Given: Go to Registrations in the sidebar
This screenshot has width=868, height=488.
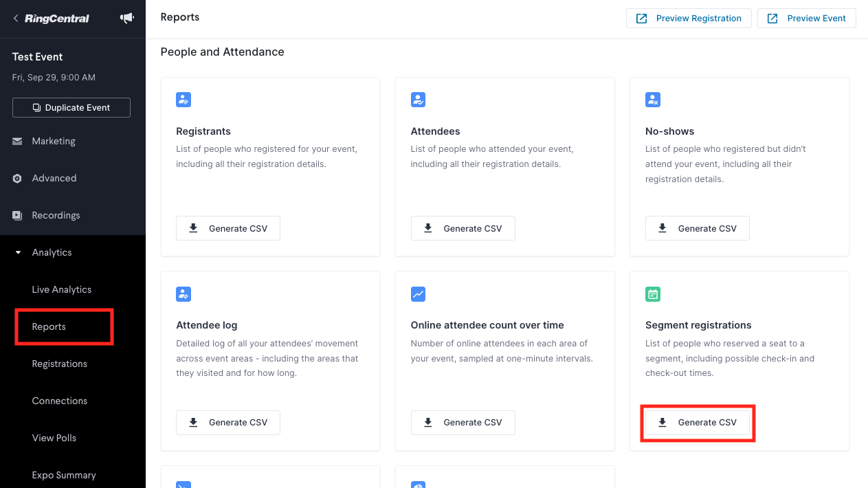Looking at the screenshot, I should coord(60,364).
